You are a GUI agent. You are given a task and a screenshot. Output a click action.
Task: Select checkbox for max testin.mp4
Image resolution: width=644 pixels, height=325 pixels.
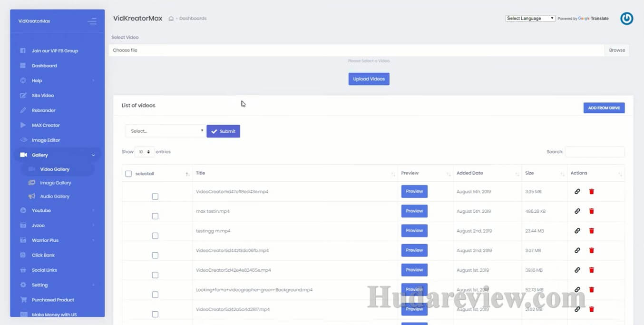[155, 216]
